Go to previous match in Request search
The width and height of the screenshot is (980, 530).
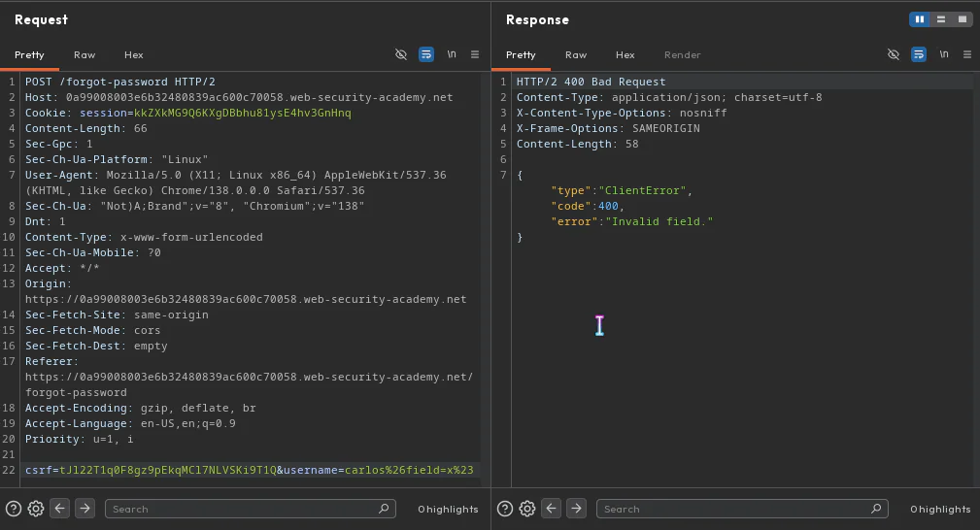click(60, 508)
